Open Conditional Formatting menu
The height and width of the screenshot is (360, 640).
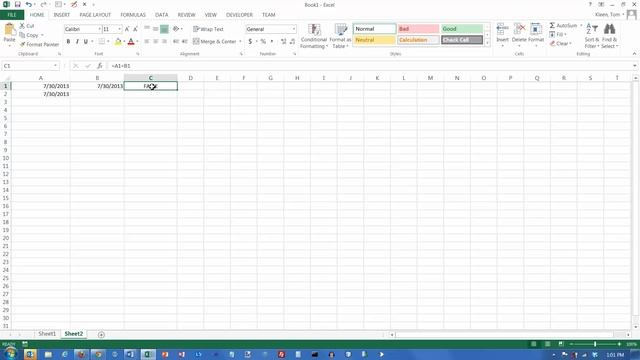point(313,36)
